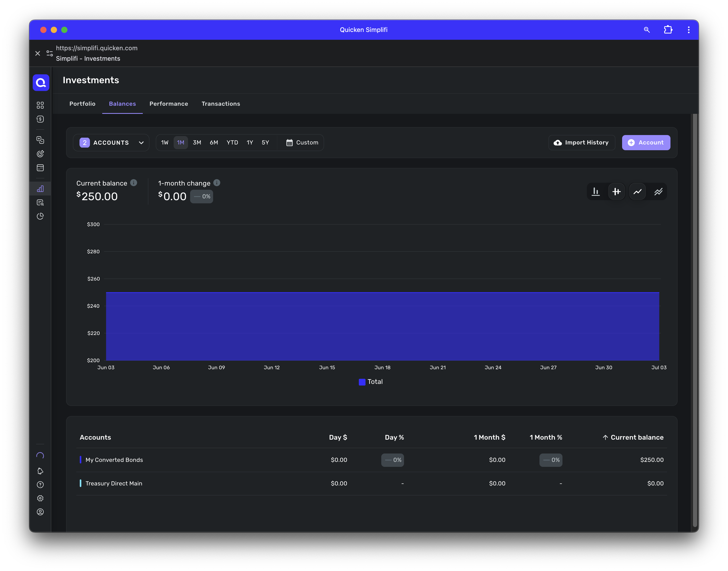Click the browser extensions puzzle icon
Image resolution: width=728 pixels, height=571 pixels.
[x=668, y=30]
